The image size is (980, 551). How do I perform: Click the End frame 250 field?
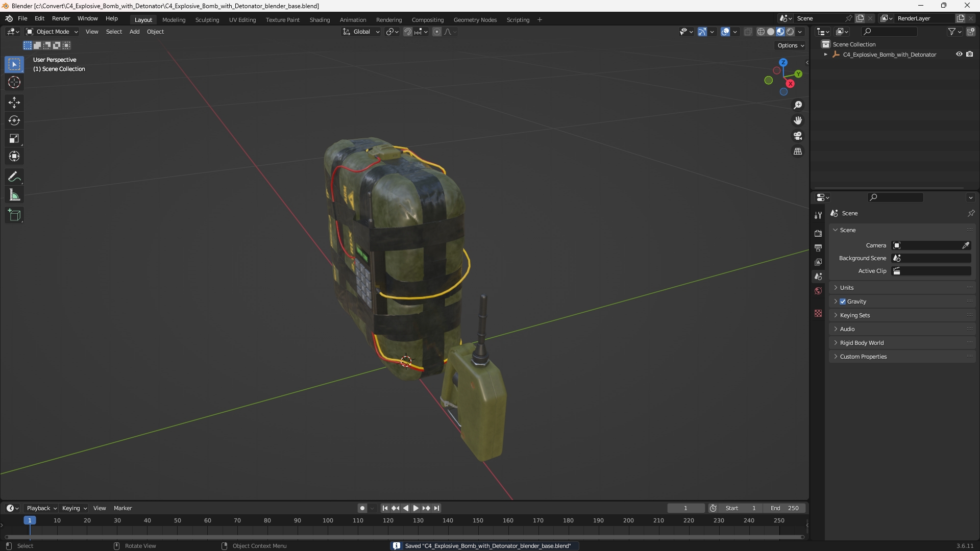point(785,508)
